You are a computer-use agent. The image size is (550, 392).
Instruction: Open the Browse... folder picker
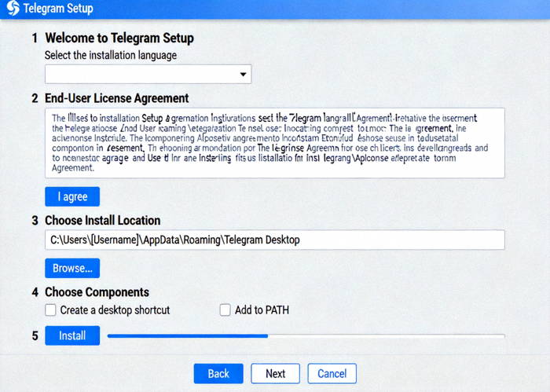pos(72,268)
